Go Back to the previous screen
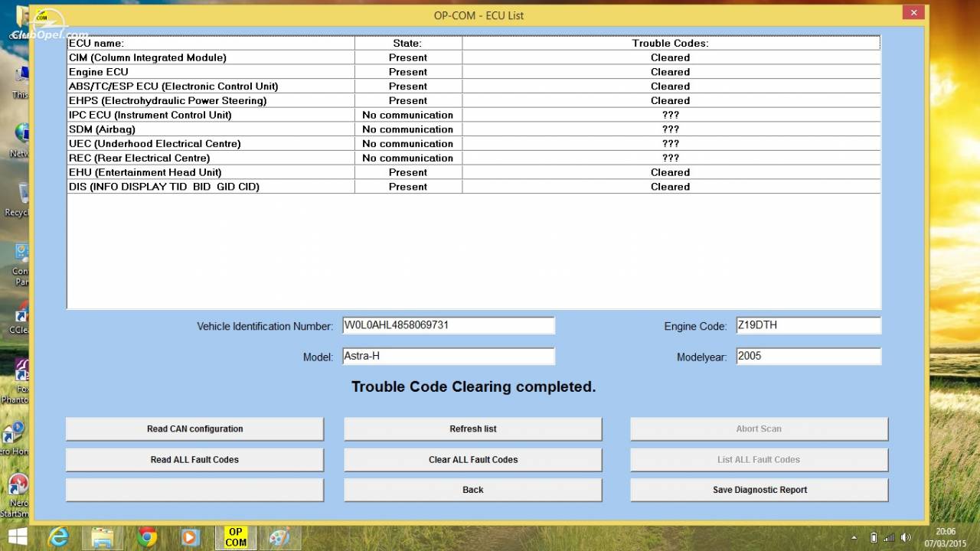The image size is (980, 551). tap(472, 490)
